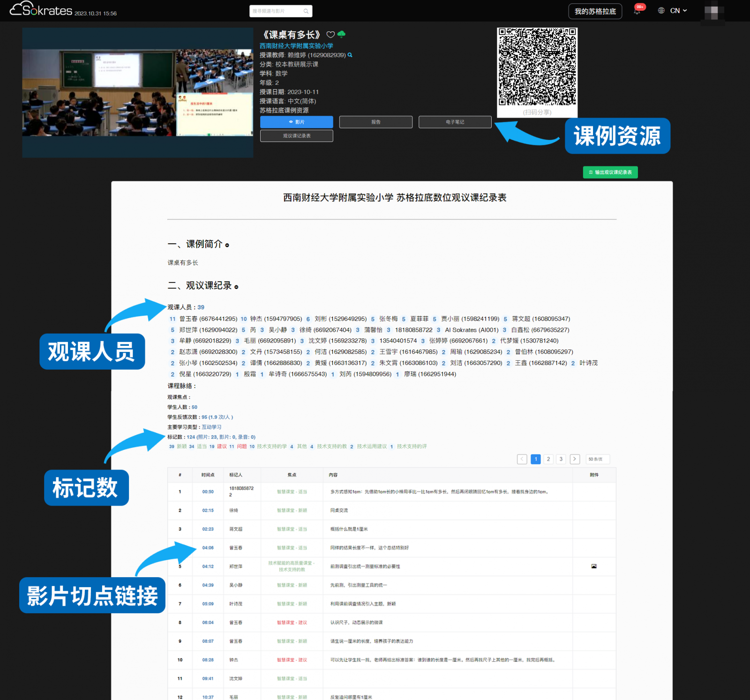Click the magnifier icon next to teacher name
The height and width of the screenshot is (700, 750).
click(350, 55)
